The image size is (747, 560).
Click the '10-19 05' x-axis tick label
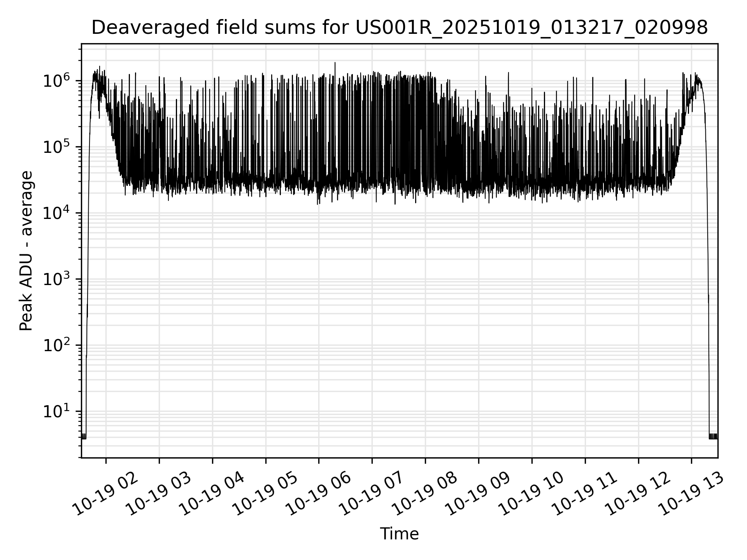click(266, 493)
